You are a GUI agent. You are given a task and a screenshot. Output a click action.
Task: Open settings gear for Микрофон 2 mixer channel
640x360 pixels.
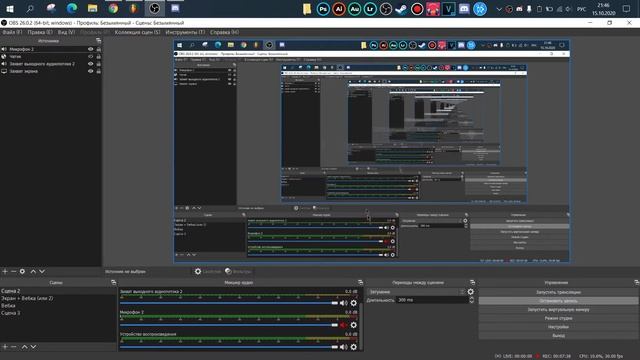(353, 325)
